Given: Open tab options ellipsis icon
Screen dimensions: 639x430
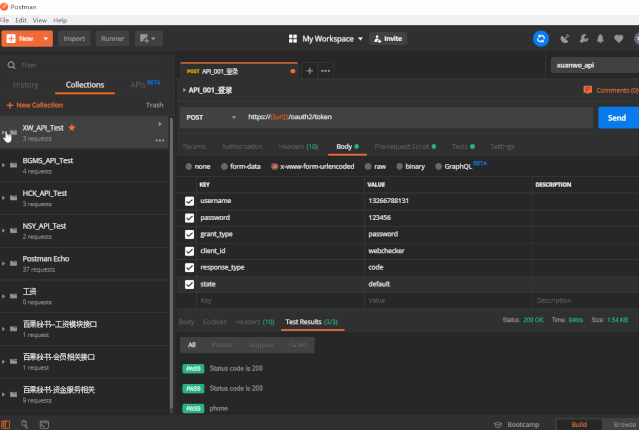Looking at the screenshot, I should 325,71.
